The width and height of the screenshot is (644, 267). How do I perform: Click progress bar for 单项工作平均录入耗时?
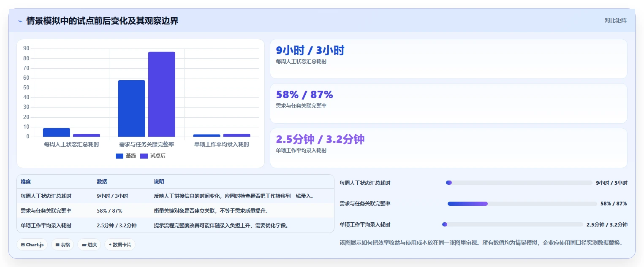(512, 224)
